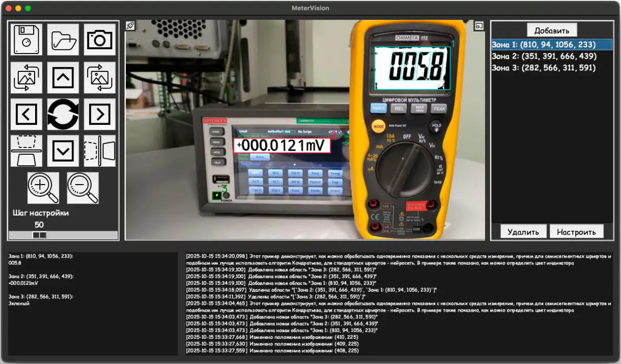Click the macOS green fullscreen button
The image size is (621, 364).
28,8
